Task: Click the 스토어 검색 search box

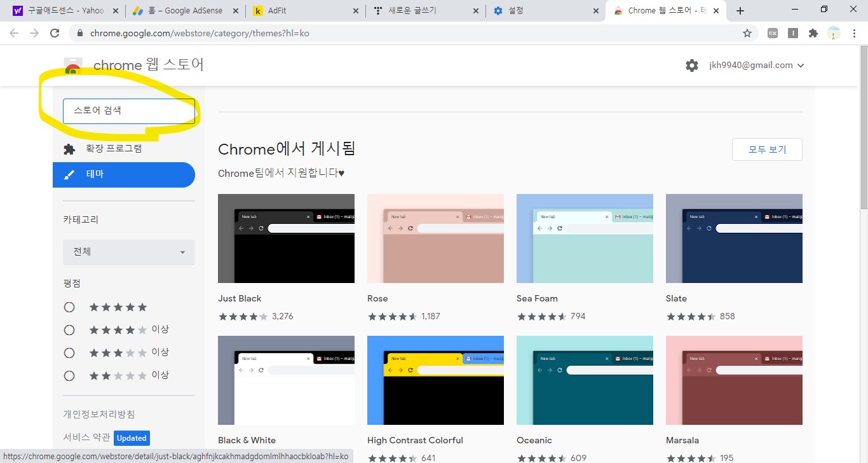Action: [129, 111]
